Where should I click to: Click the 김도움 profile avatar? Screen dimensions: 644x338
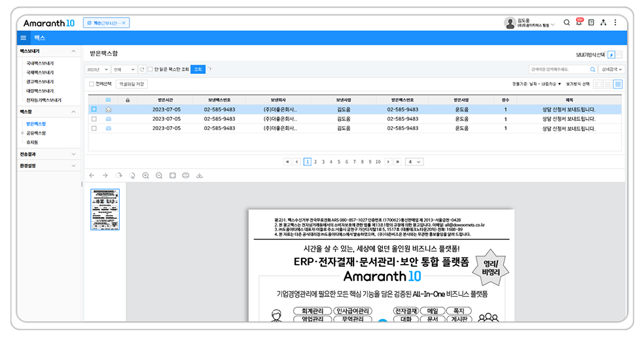510,23
